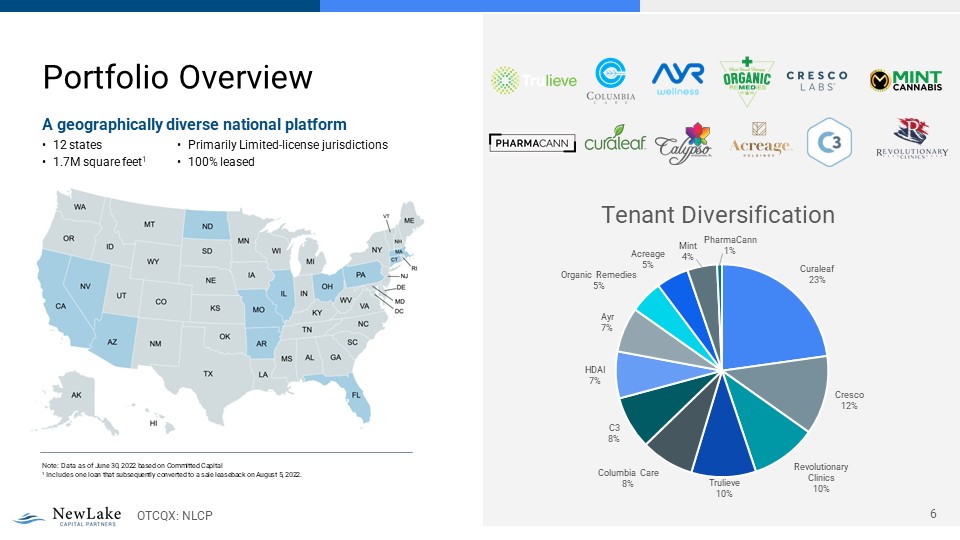
Task: Click Missouri on the map
Action: (258, 309)
